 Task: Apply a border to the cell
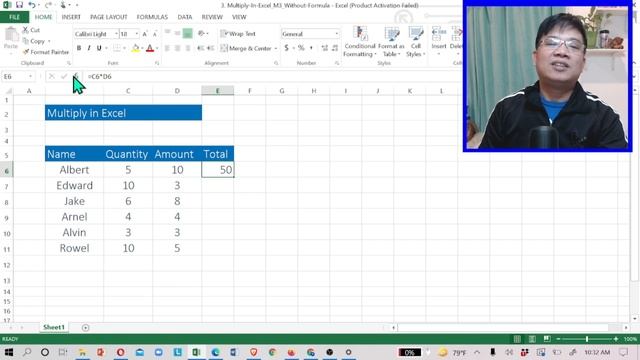pos(117,48)
